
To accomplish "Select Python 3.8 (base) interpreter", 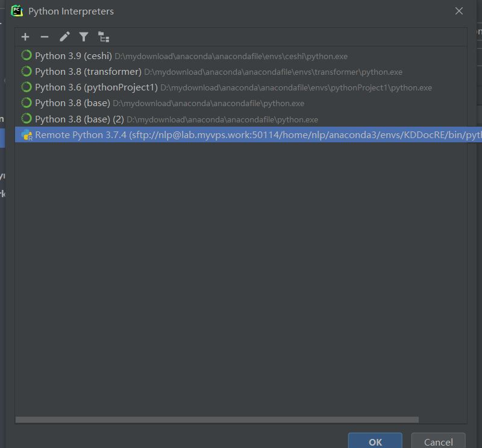I will coord(241,103).
